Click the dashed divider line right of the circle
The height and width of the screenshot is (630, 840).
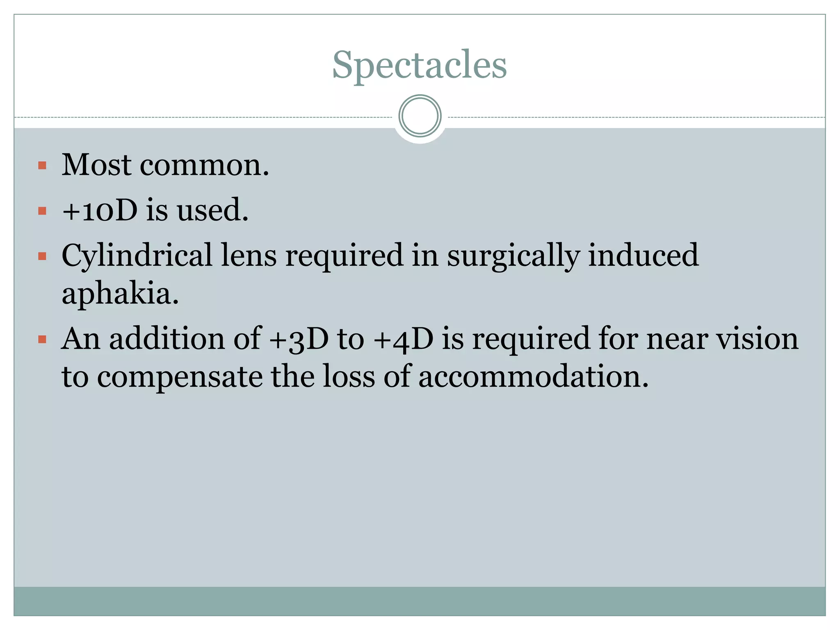pos(636,118)
